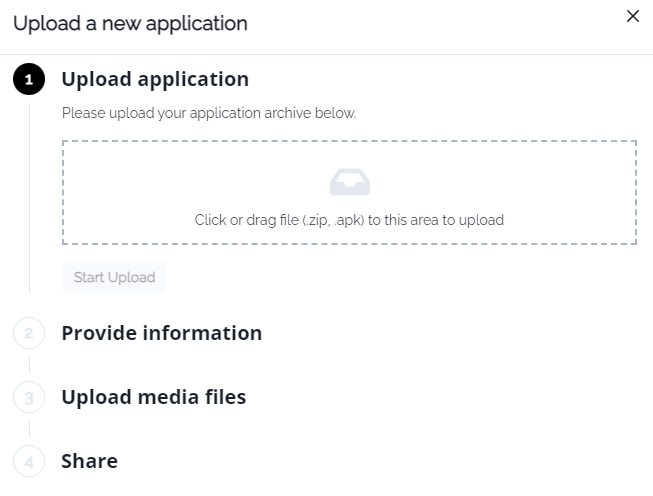This screenshot has height=496, width=653.
Task: Switch to the Share step
Action: coord(90,461)
